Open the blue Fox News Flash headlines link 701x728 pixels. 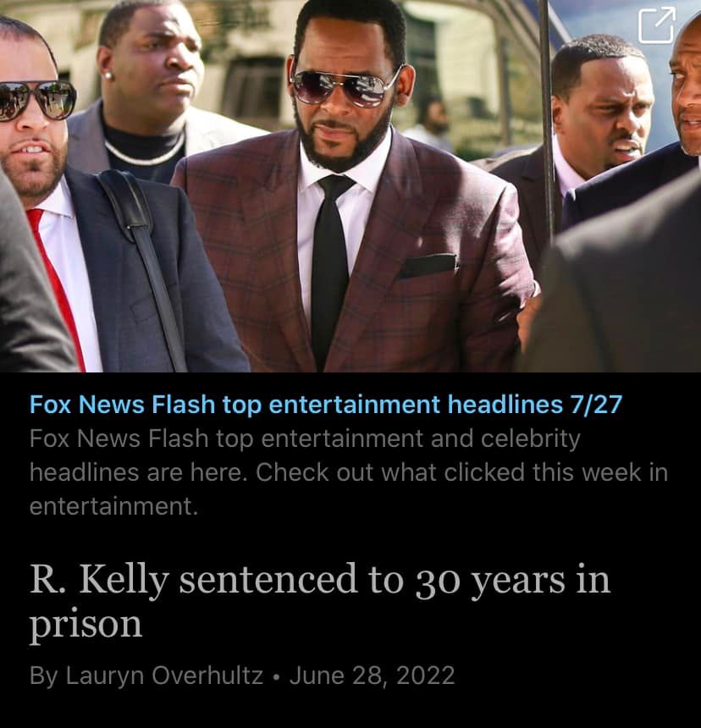pyautogui.click(x=325, y=404)
